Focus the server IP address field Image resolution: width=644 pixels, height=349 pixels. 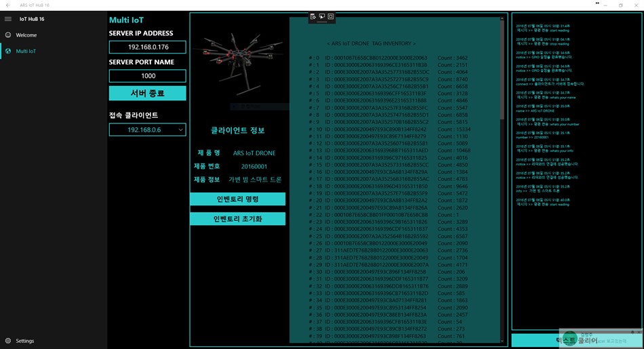click(x=148, y=47)
